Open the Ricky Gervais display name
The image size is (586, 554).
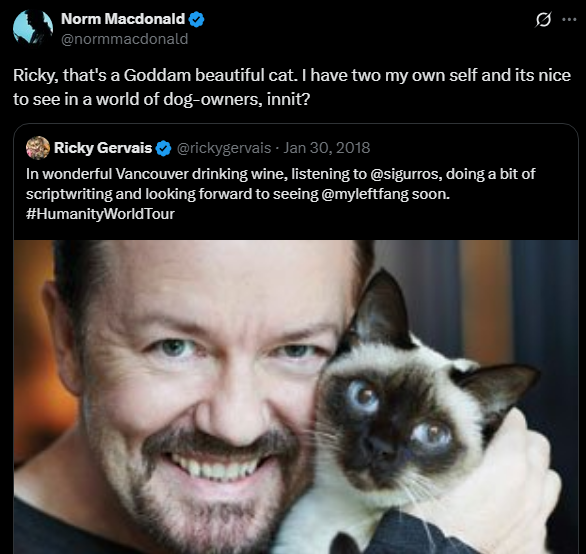(103, 148)
